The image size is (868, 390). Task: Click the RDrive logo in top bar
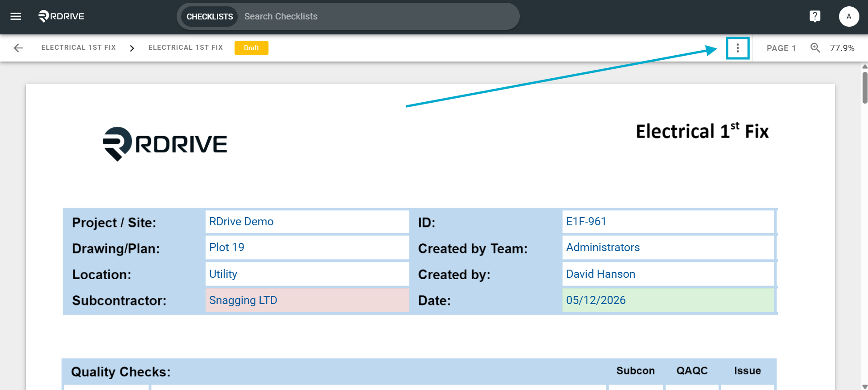pos(61,16)
